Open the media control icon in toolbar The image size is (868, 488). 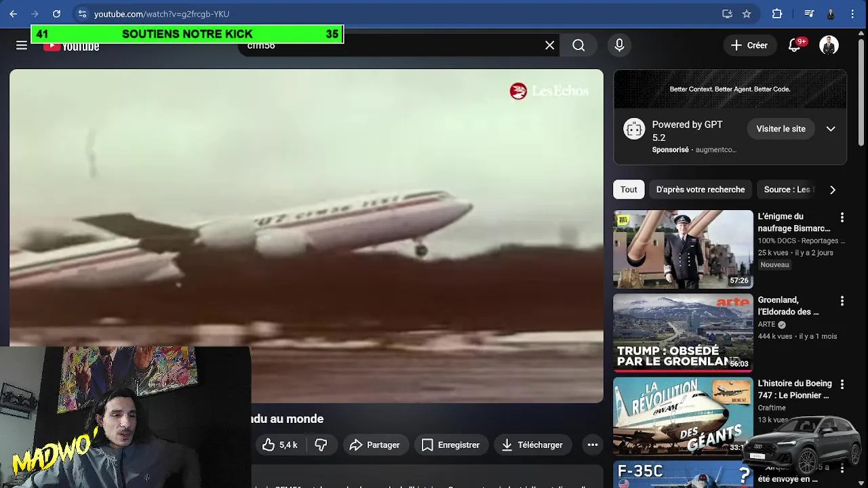pyautogui.click(x=809, y=14)
